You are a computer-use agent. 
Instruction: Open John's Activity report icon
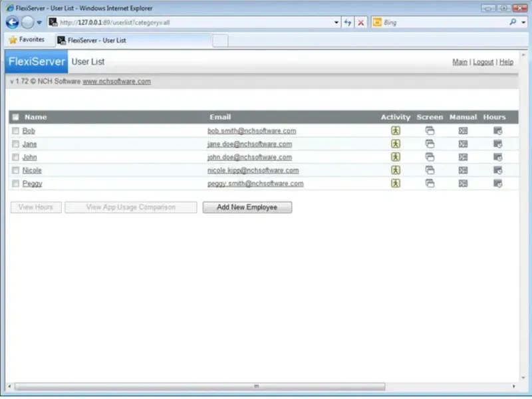[395, 157]
